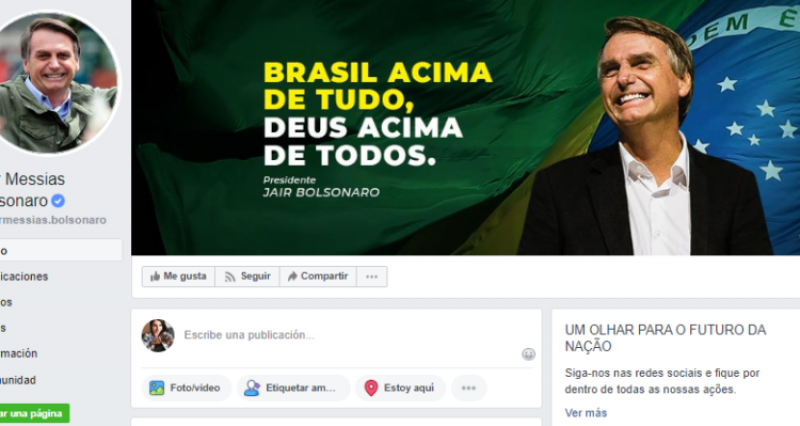Open the page username link under the name

pos(53,220)
